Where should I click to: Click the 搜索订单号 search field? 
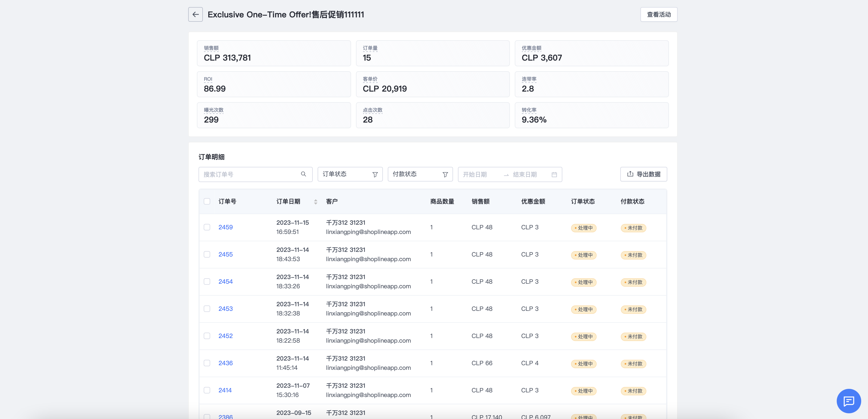249,174
